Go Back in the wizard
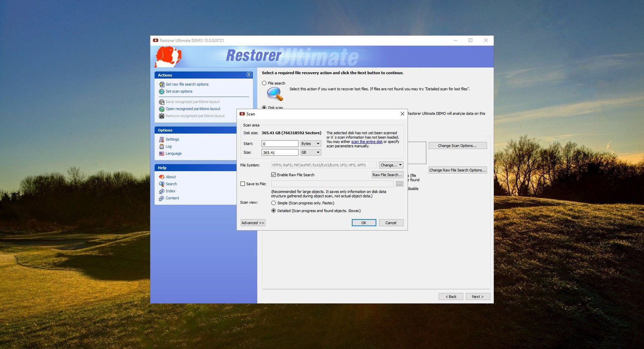The width and height of the screenshot is (644, 349). coord(451,297)
